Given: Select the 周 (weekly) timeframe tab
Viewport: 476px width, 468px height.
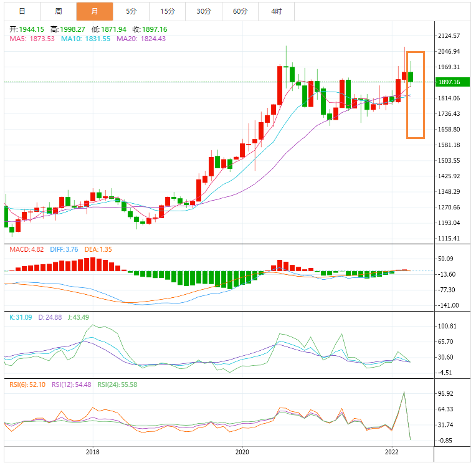Looking at the screenshot, I should (58, 11).
